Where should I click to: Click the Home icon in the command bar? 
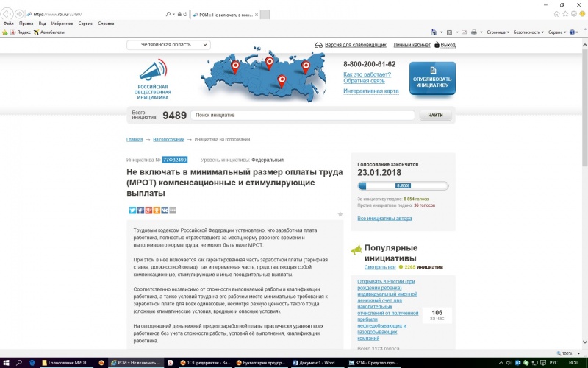pos(434,32)
